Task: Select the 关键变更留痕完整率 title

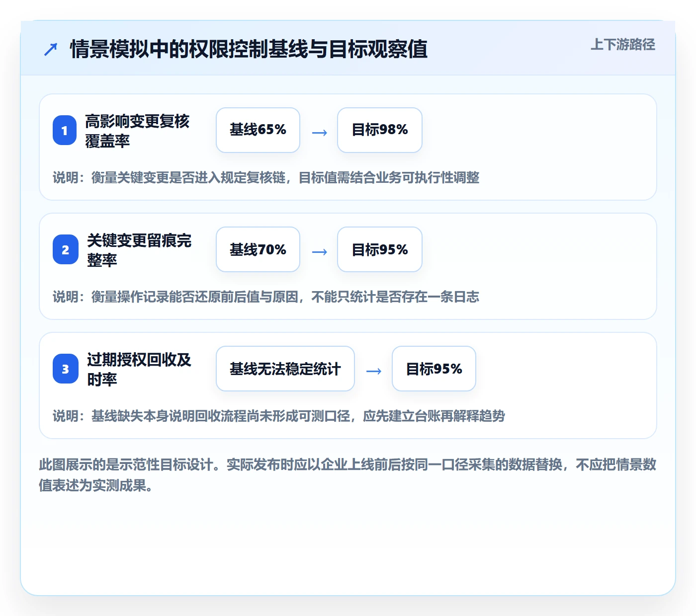Action: tap(139, 250)
